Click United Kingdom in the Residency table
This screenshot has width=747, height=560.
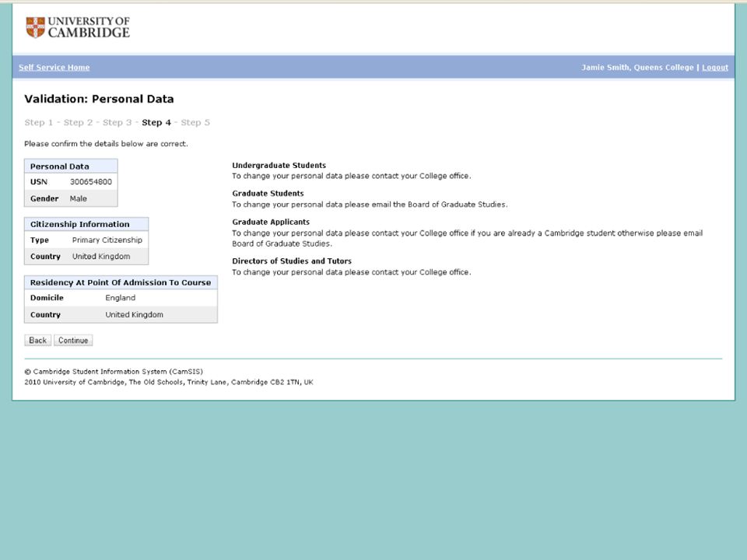(x=135, y=315)
